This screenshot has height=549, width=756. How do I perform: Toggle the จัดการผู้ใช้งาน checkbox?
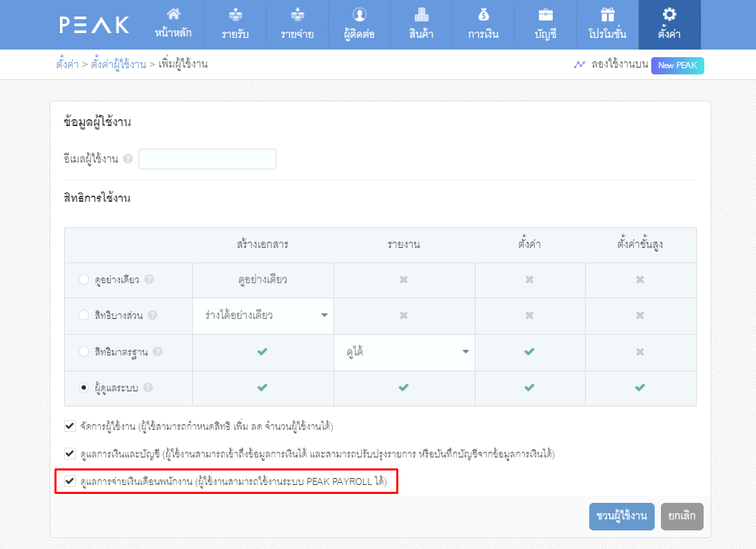click(70, 426)
